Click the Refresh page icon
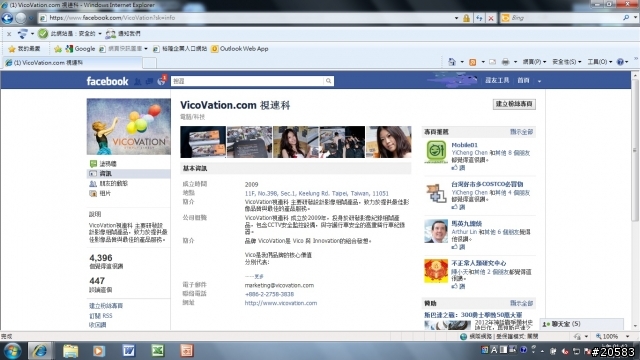This screenshot has width=640, height=360. click(x=479, y=18)
